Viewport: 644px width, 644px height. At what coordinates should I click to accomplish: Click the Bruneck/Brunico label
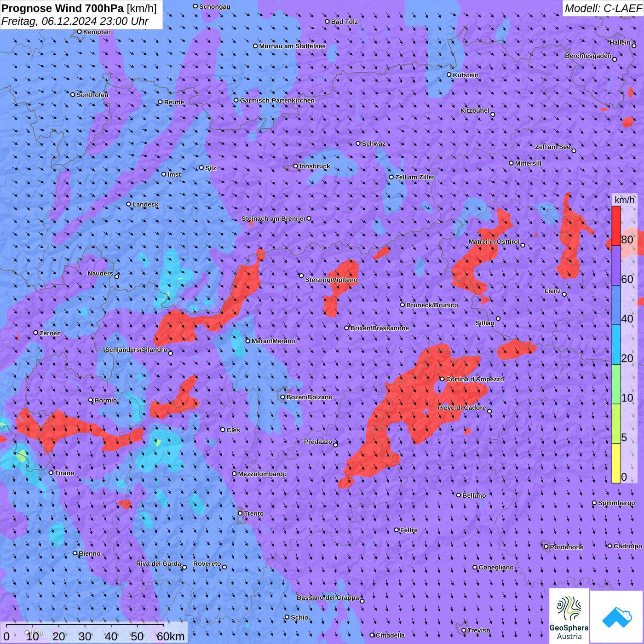[x=432, y=305]
